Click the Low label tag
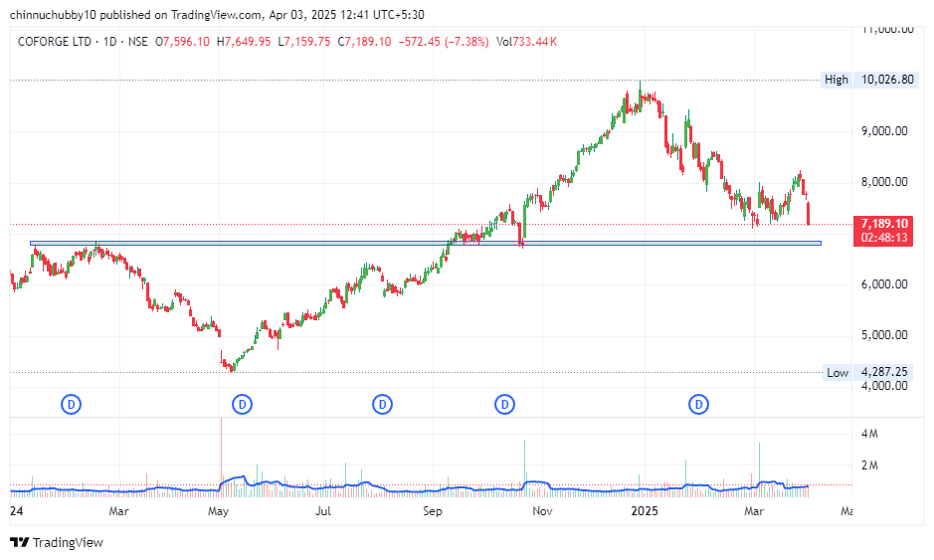Image resolution: width=934 pixels, height=560 pixels. click(x=837, y=372)
